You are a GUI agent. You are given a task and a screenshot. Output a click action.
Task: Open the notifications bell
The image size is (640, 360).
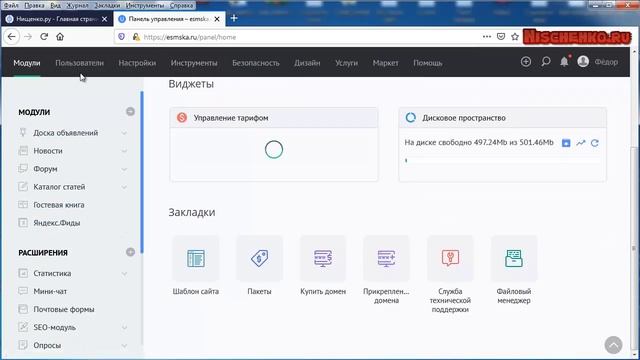pyautogui.click(x=564, y=62)
